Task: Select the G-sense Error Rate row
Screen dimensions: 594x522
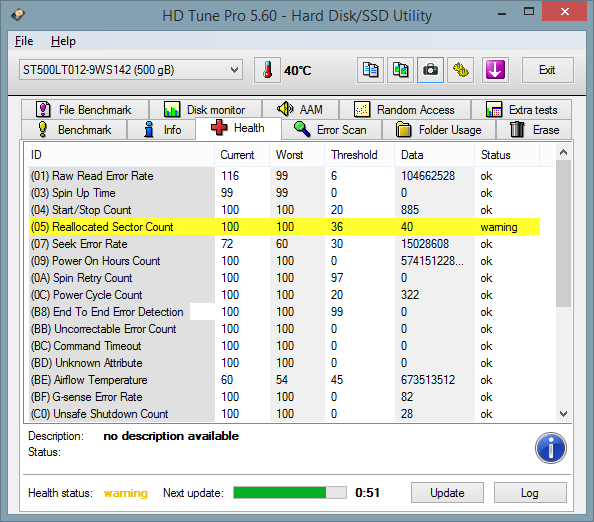Action: tap(284, 397)
